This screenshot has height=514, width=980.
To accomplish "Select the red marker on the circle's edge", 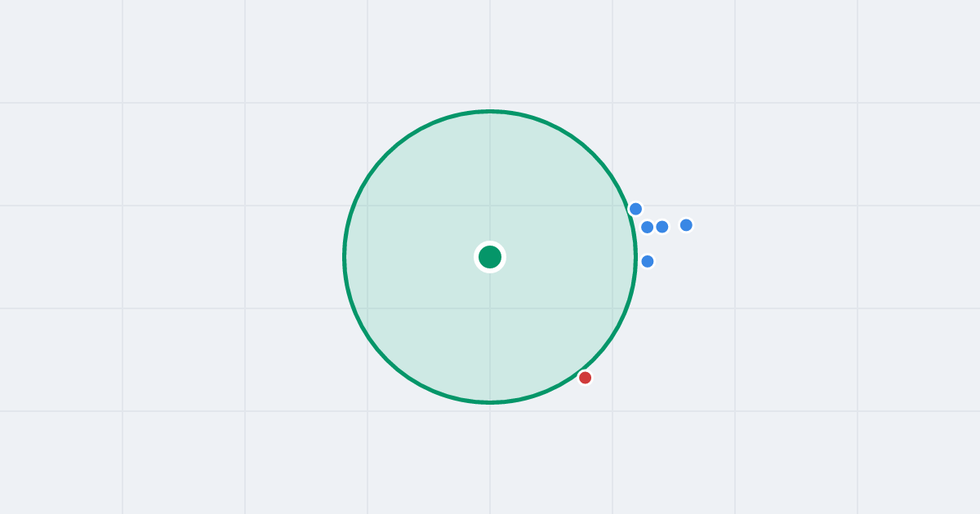I will (x=585, y=378).
